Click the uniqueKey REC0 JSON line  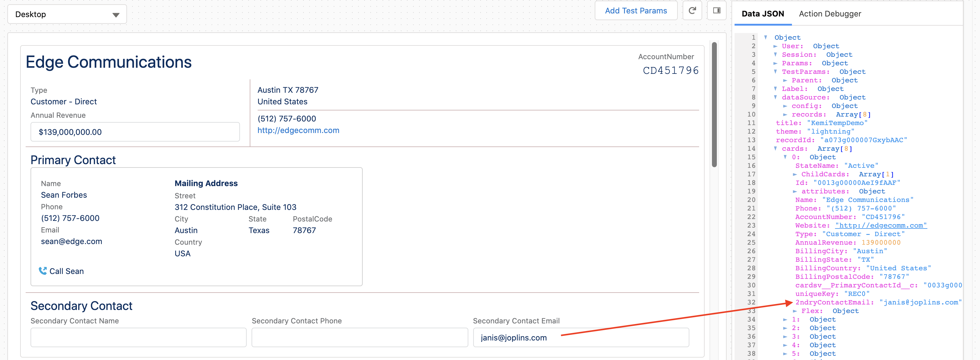(833, 294)
